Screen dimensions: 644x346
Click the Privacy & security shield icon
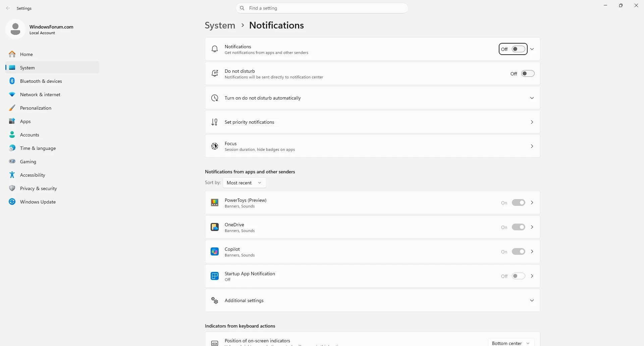[x=12, y=188]
